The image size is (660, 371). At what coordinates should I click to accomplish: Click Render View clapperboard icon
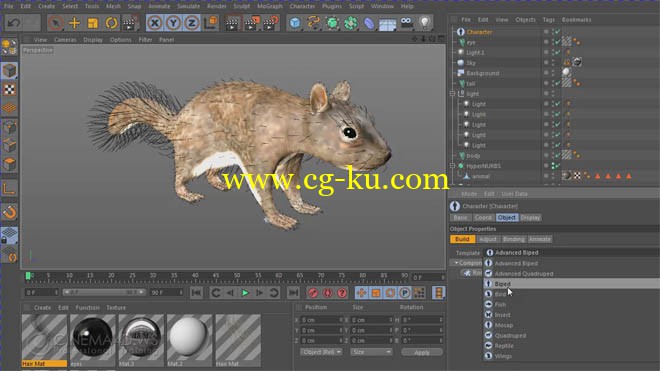(232, 23)
